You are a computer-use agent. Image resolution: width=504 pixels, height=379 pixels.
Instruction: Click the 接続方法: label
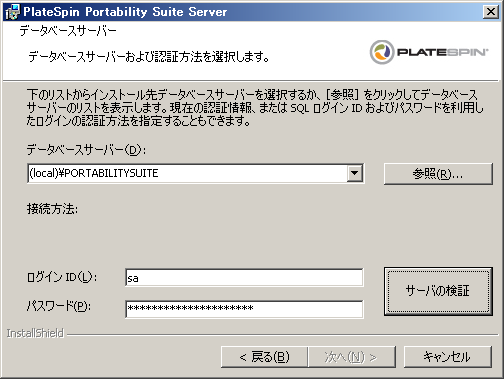52,209
